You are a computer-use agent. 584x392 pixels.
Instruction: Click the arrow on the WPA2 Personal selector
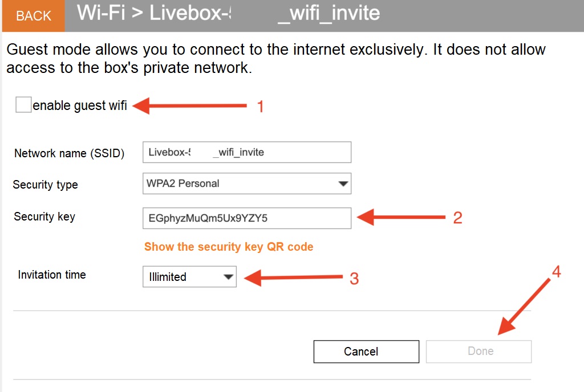coord(343,183)
